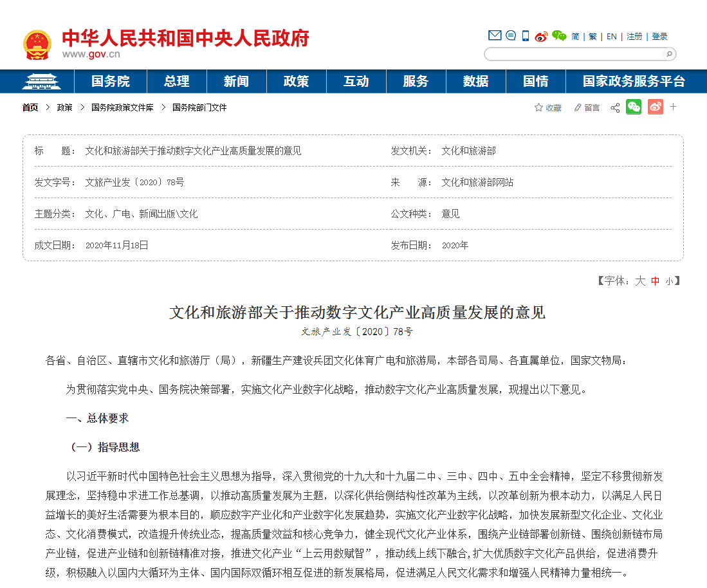The height and width of the screenshot is (588, 707).
Task: Share via the red Weibo square button
Action: pos(655,107)
